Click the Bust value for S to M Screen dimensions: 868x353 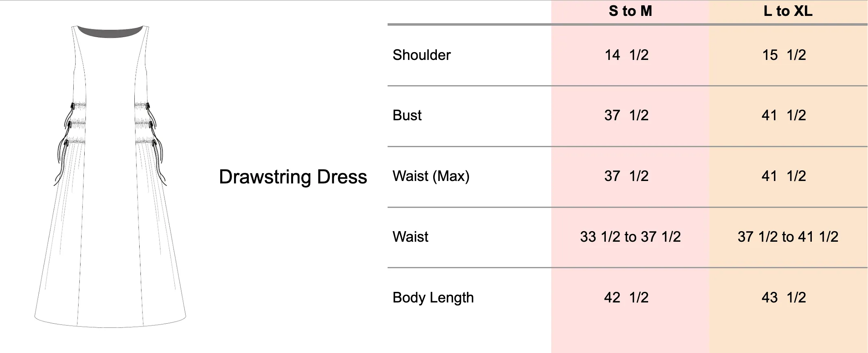pyautogui.click(x=626, y=115)
